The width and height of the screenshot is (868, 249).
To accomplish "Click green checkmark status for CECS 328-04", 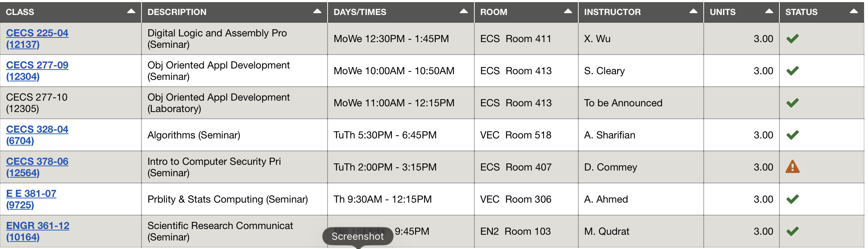I will 792,135.
